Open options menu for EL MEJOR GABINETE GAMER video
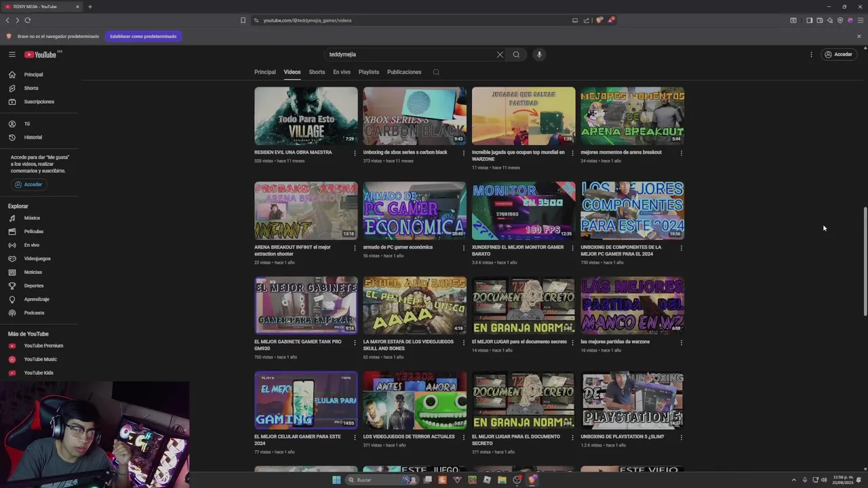Viewport: 868px width, 488px height. coord(355,343)
